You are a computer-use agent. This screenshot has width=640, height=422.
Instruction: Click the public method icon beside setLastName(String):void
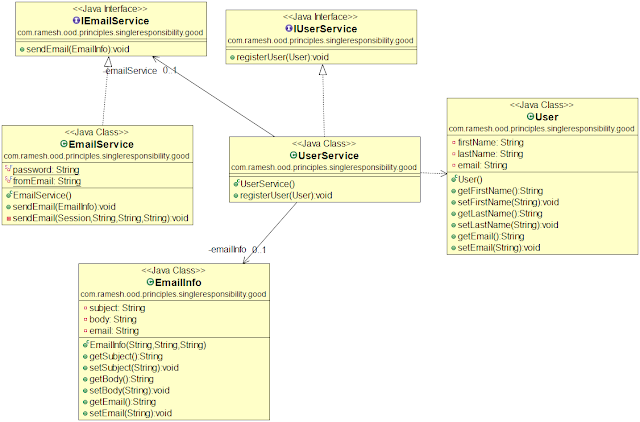pos(453,225)
